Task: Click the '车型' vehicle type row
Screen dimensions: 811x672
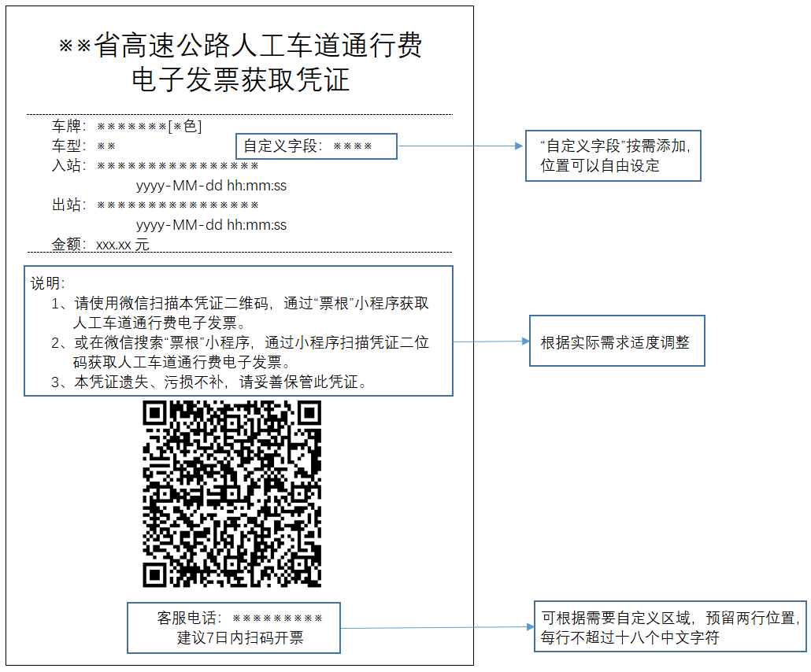Action: tap(83, 146)
